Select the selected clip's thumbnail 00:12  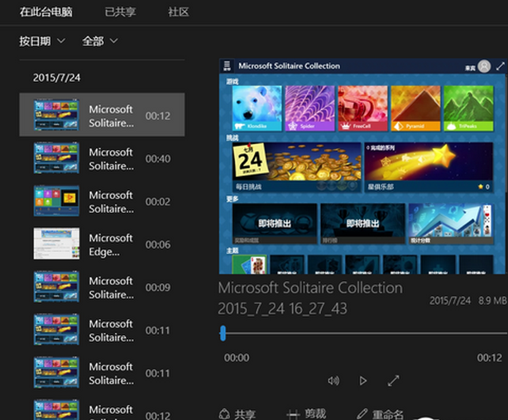pos(56,115)
